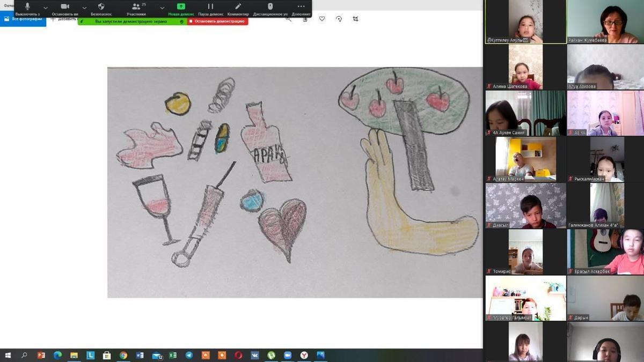Stop video with the camera button
This screenshot has height=362, width=644.
(65, 7)
